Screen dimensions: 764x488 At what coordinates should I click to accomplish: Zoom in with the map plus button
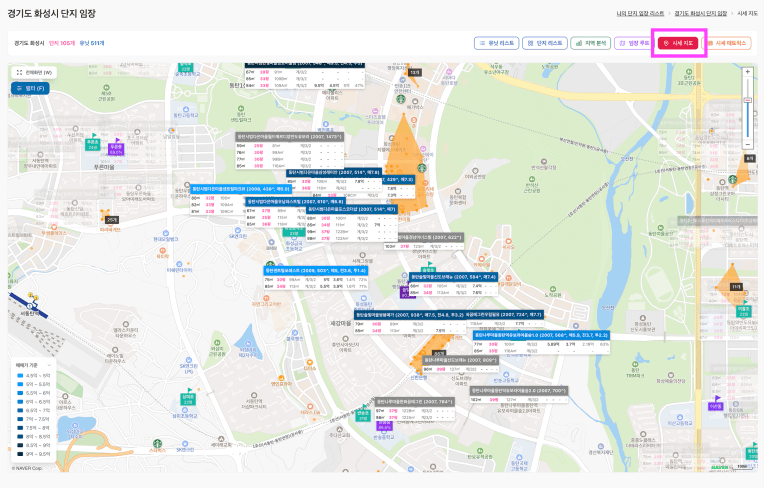pyautogui.click(x=747, y=72)
